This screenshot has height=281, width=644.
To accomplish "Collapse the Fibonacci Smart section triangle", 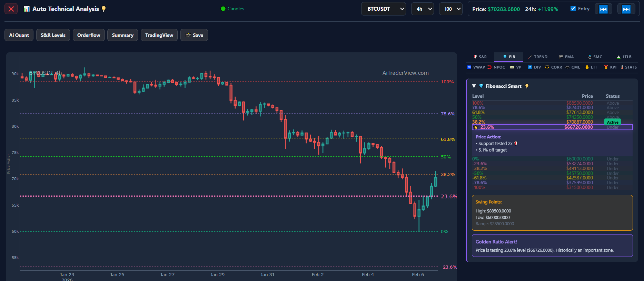I will [474, 86].
